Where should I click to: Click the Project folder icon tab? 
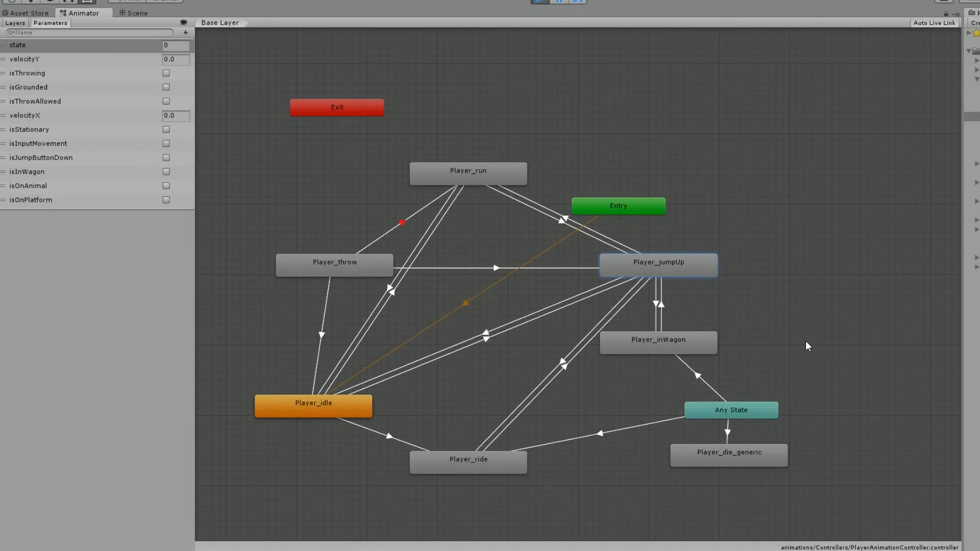pyautogui.click(x=972, y=13)
